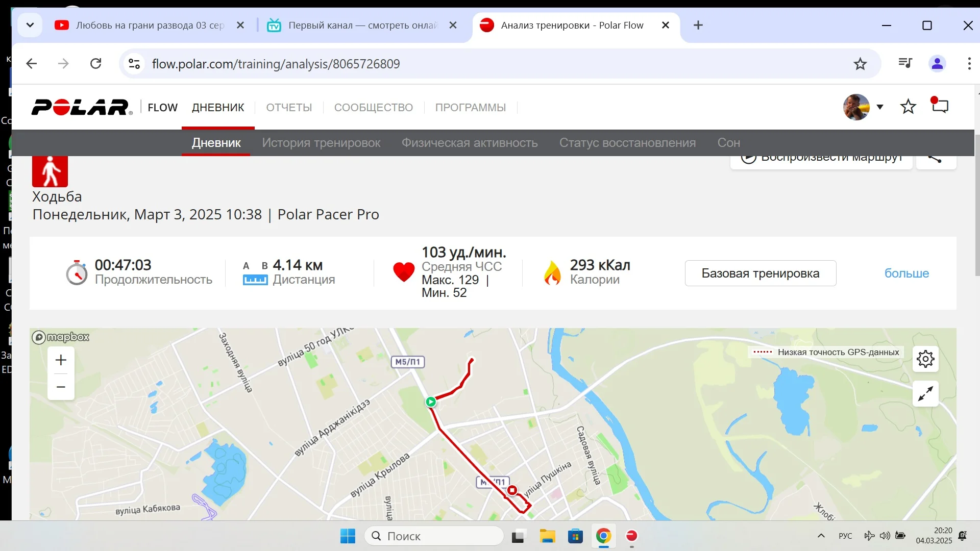980x551 pixels.
Task: Click the Polar logo
Action: [82, 107]
